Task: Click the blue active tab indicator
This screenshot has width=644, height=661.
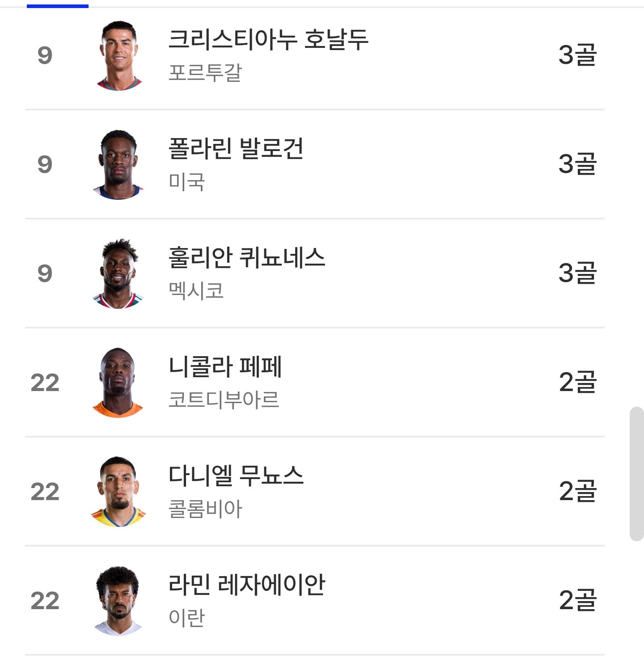Action: click(x=58, y=6)
